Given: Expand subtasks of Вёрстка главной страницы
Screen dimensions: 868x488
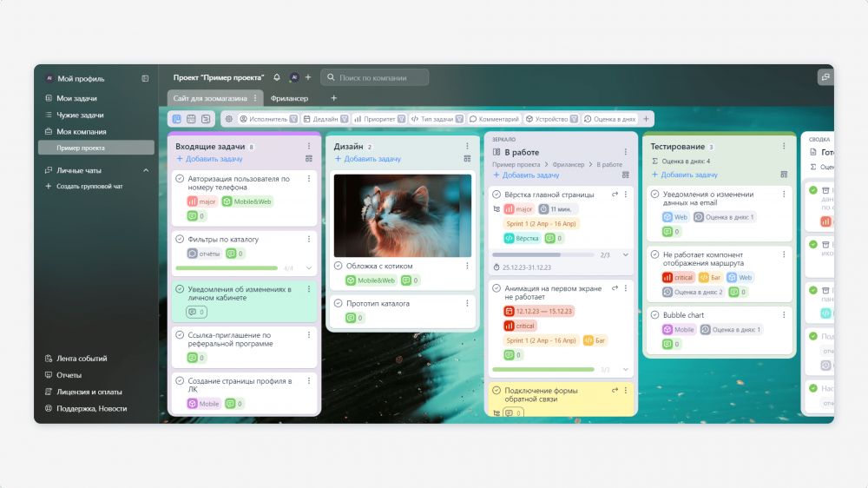Looking at the screenshot, I should [626, 254].
